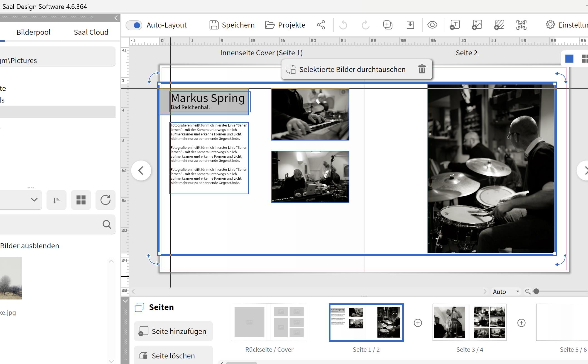Toggle the Auto-Layout switch
The image size is (588, 364).
134,25
